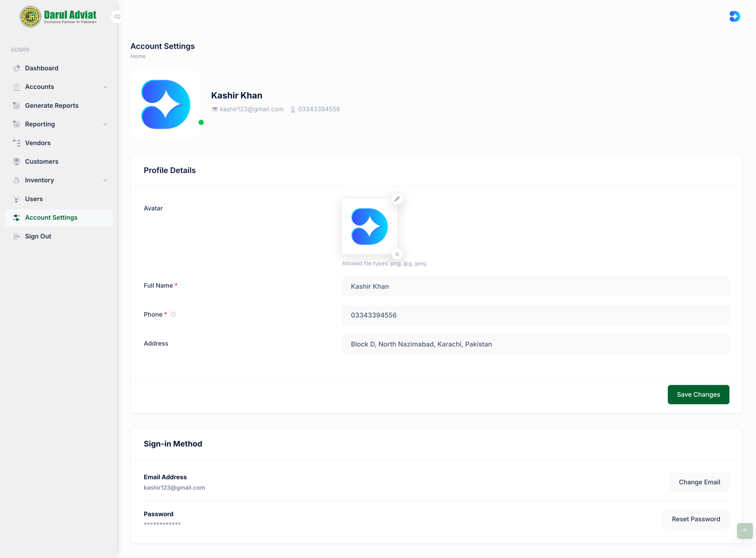
Task: Expand the Reporting submenu chevron
Action: [105, 124]
